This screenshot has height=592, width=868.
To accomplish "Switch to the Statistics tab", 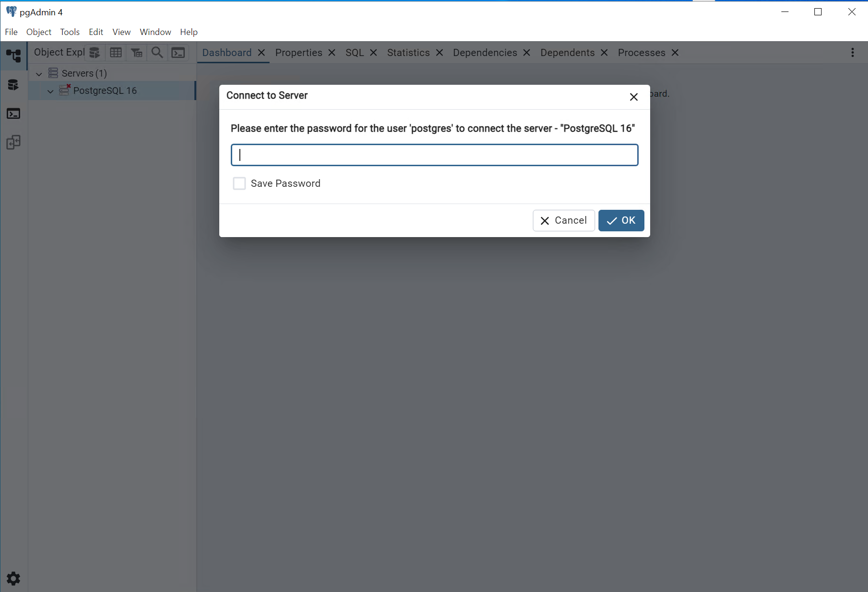I will pyautogui.click(x=408, y=53).
